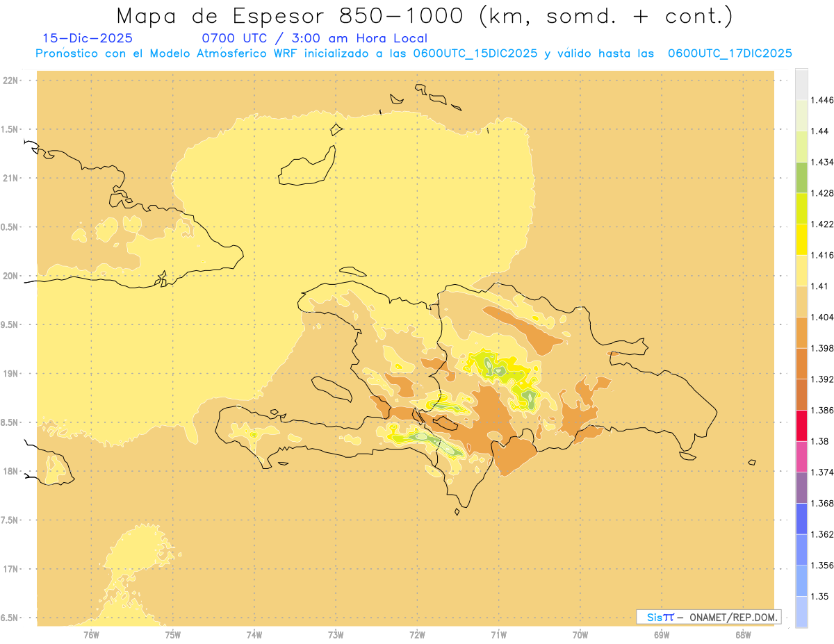Click the light gray top legend segment
The height and width of the screenshot is (644, 834).
[801, 84]
